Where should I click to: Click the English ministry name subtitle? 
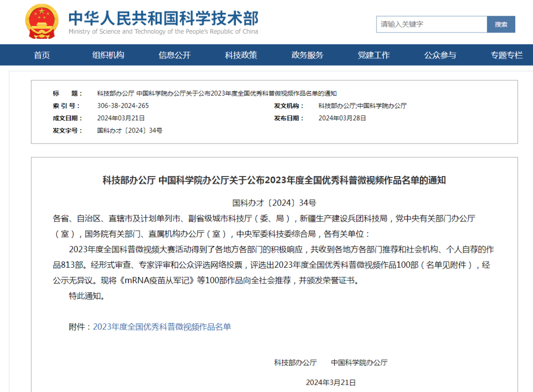tap(163, 32)
